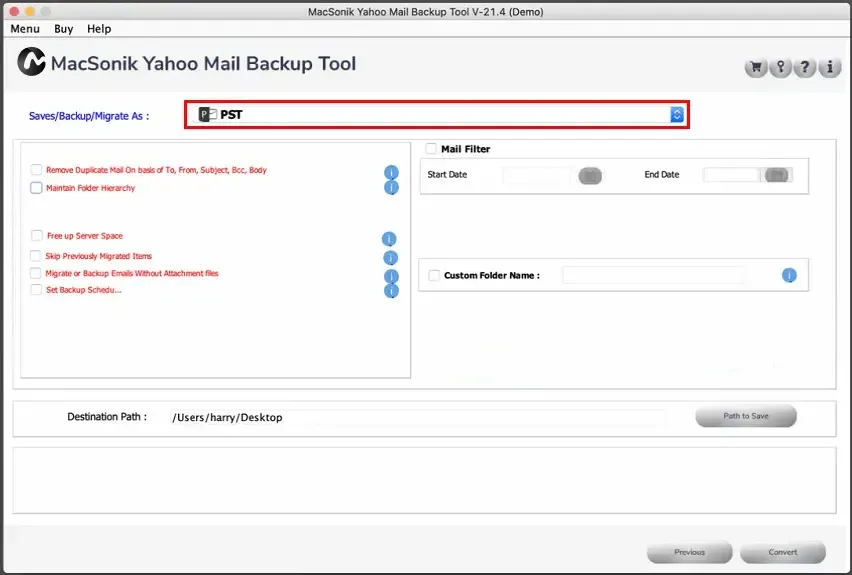This screenshot has height=575, width=852.
Task: Enable Skip Previously Migrated Items
Action: pos(35,255)
